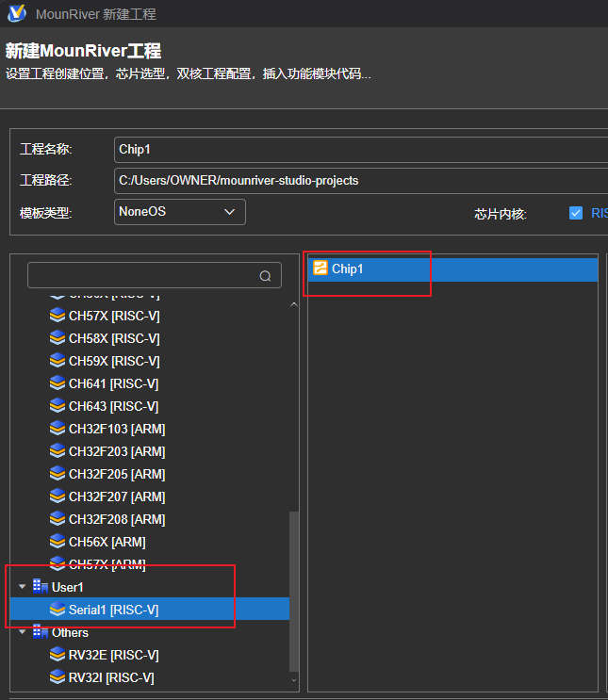Click the User1 vendor group icon
Viewport: 608px width, 700px height.
pos(41,587)
